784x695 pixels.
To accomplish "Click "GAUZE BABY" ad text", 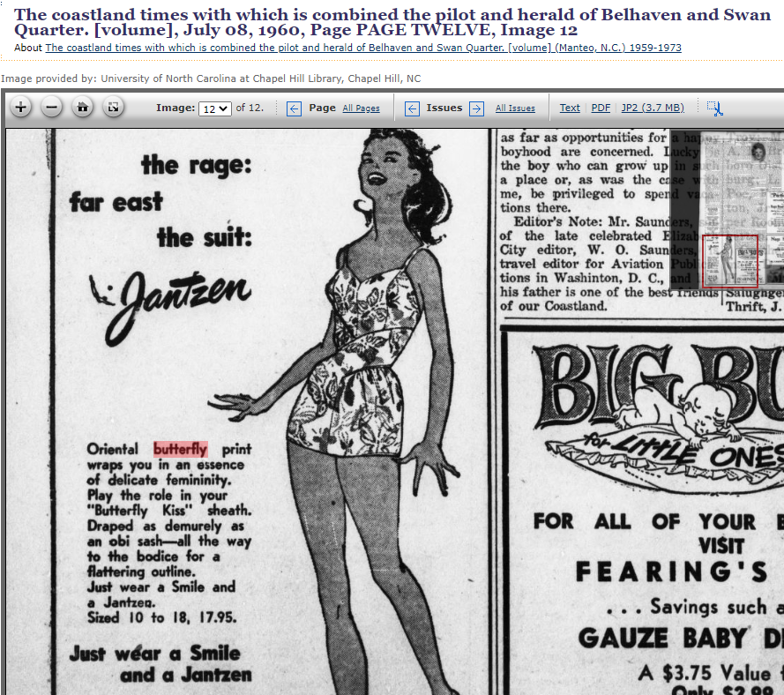I will [x=662, y=639].
